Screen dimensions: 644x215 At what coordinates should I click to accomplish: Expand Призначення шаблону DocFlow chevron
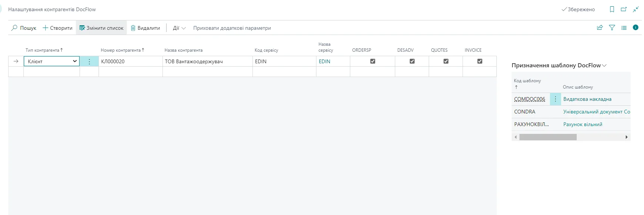pyautogui.click(x=604, y=65)
